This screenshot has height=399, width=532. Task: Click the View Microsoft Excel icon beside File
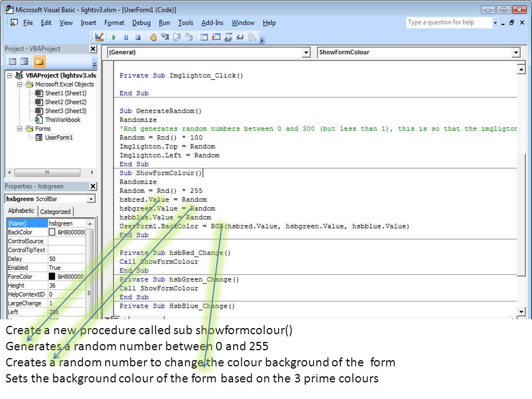coord(14,23)
